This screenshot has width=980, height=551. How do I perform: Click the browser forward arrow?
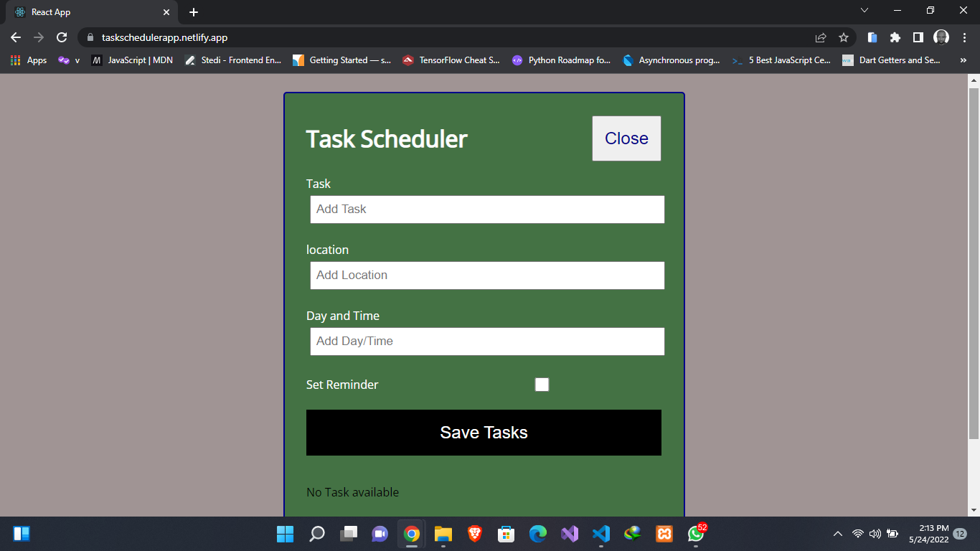pos(39,37)
